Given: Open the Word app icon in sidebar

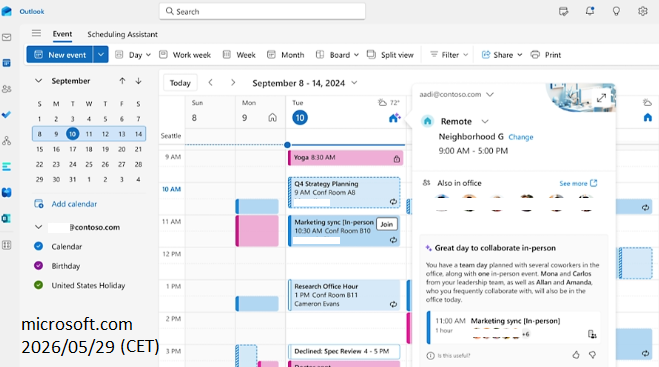Looking at the screenshot, I should (7, 193).
